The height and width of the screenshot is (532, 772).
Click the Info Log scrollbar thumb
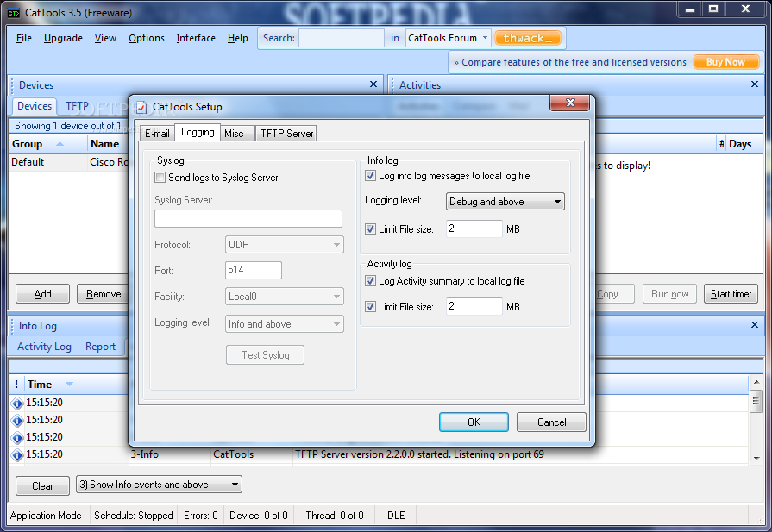756,401
